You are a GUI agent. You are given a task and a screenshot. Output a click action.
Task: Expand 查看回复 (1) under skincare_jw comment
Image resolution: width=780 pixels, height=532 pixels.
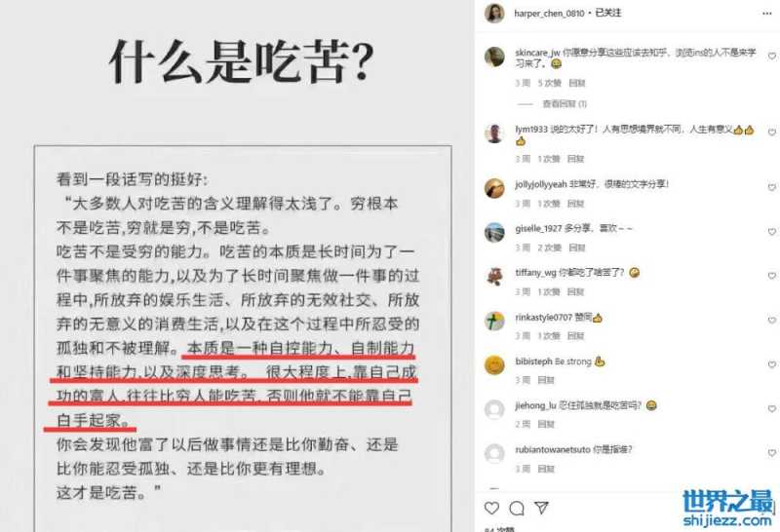pos(565,104)
